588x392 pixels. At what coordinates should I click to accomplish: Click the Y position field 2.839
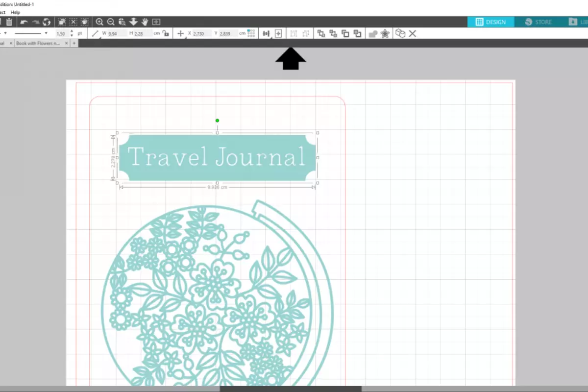coord(228,33)
